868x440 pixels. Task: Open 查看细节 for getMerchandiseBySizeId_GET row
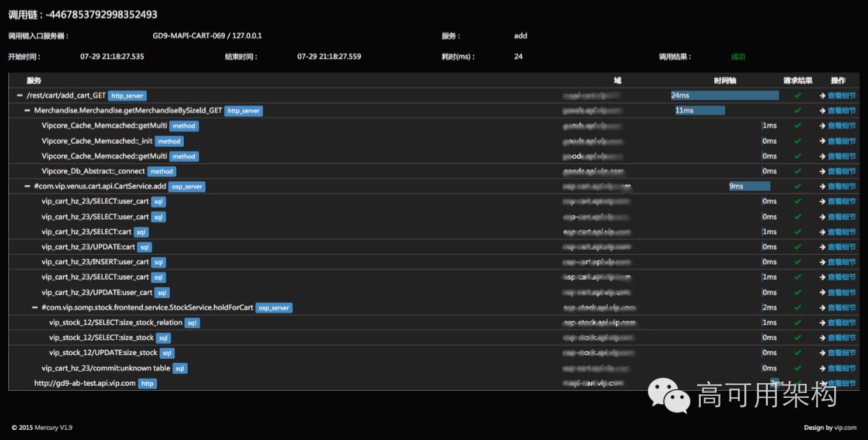click(x=842, y=111)
